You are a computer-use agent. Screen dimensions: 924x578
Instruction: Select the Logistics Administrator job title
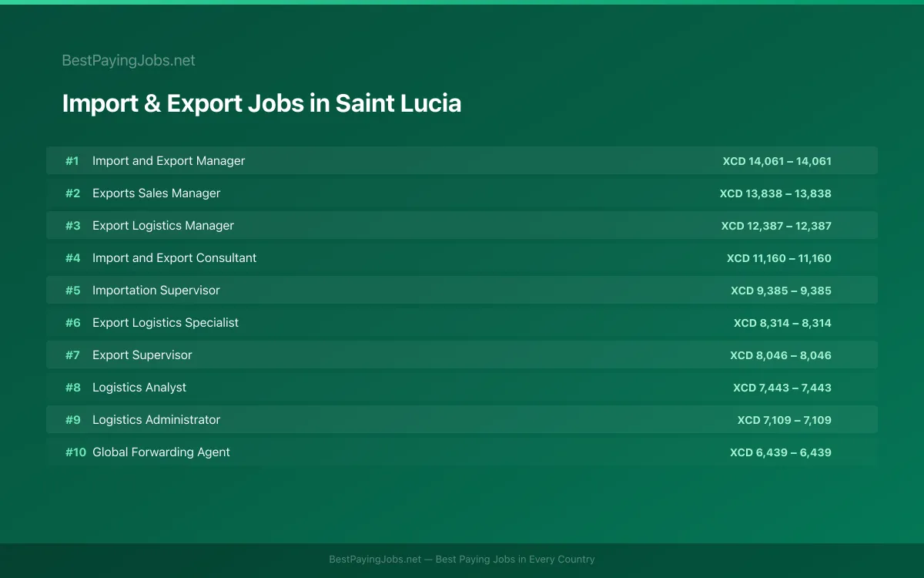click(x=156, y=420)
